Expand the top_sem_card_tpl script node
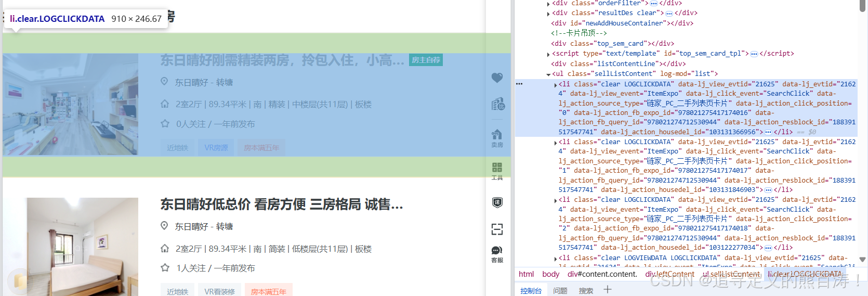The height and width of the screenshot is (296, 868). (548, 54)
